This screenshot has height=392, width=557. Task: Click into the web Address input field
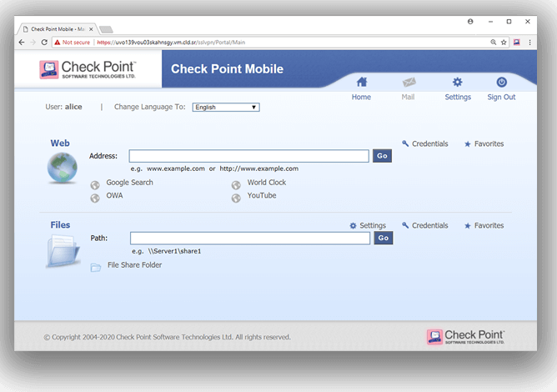coord(248,156)
